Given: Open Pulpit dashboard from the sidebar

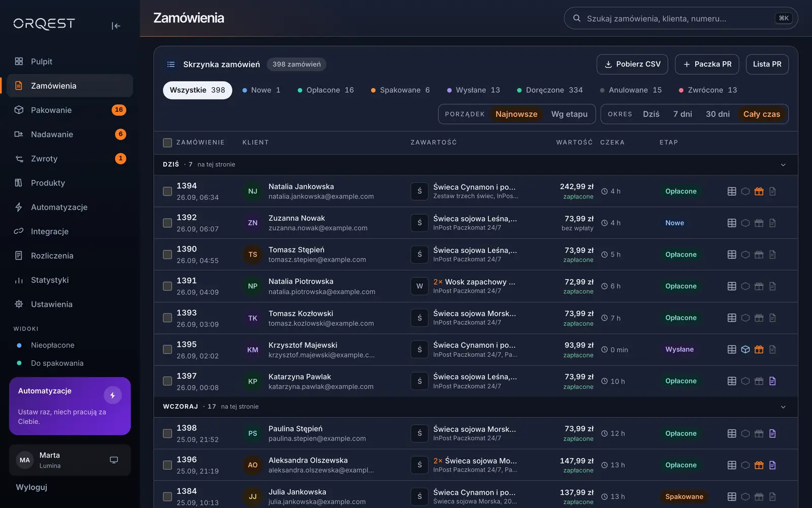Looking at the screenshot, I should tap(70, 61).
